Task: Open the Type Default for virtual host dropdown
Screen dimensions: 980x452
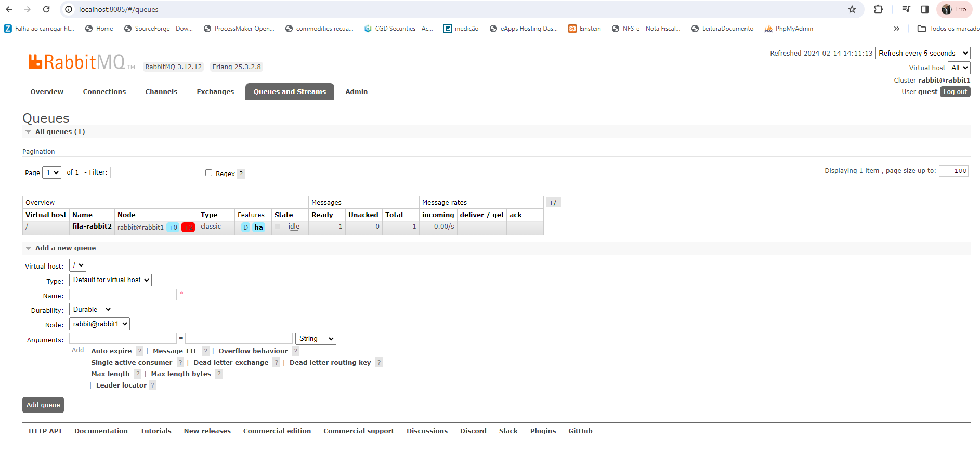Action: 110,280
